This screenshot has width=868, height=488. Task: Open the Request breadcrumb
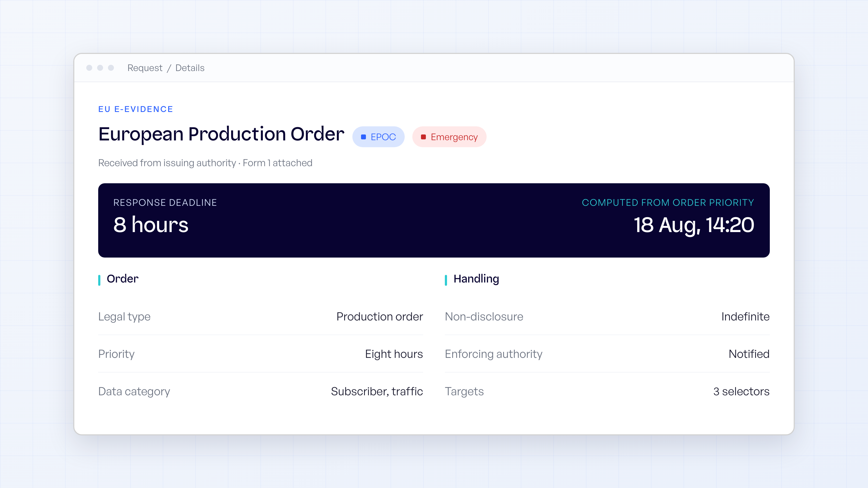point(145,68)
